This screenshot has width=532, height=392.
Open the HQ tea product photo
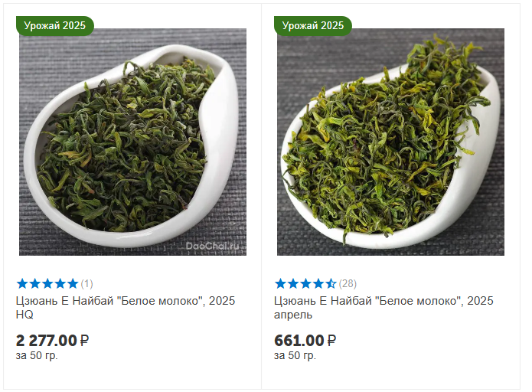point(132,142)
